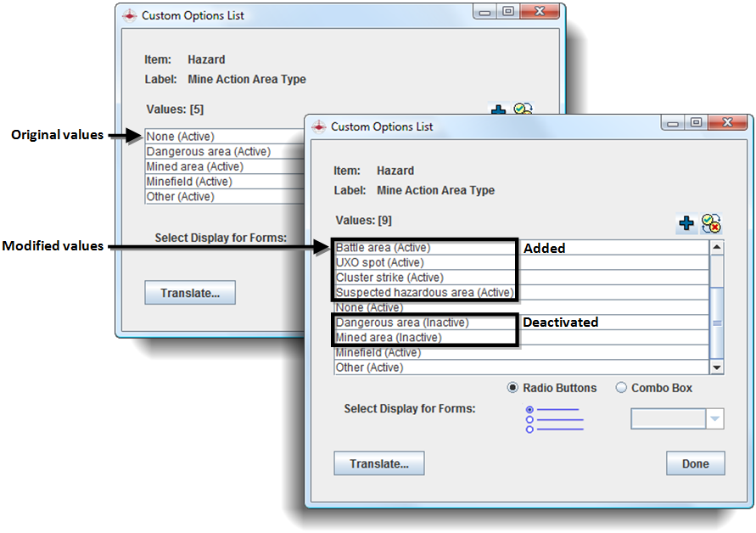Select Battle area (Active) in the list

click(383, 248)
